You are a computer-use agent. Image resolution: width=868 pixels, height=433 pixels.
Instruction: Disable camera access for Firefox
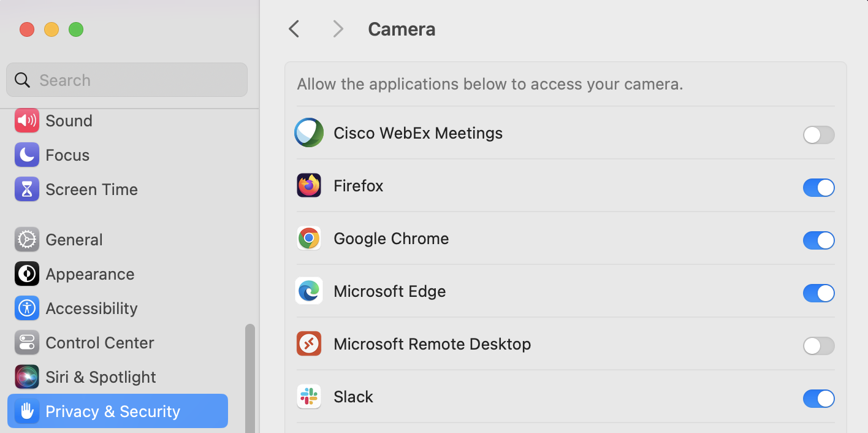818,188
